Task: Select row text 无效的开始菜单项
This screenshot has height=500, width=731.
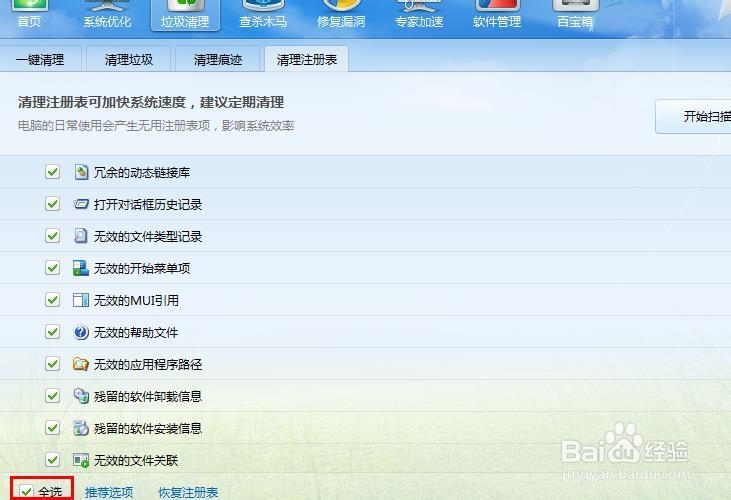Action: click(142, 268)
